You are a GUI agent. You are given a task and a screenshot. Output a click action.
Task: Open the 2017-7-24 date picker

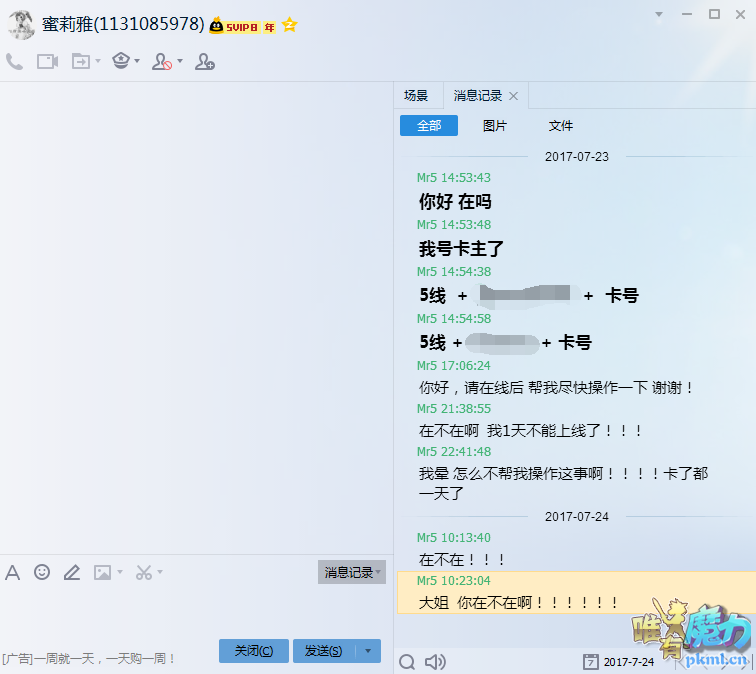619,661
